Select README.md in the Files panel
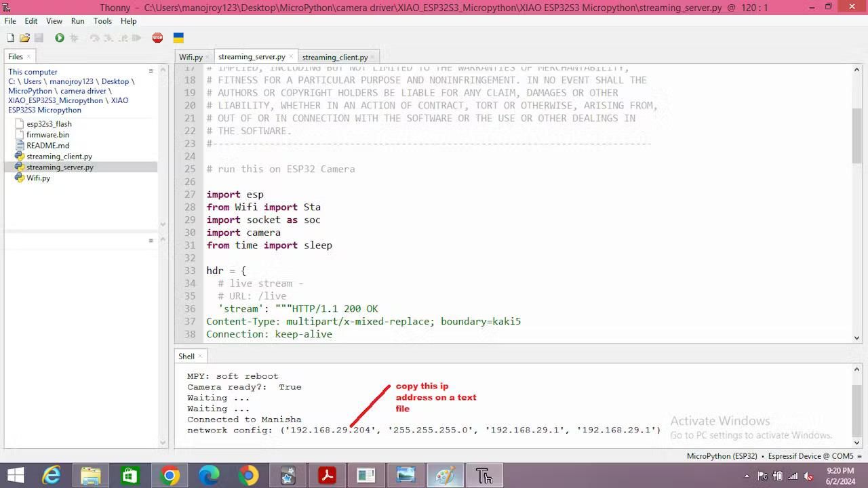The width and height of the screenshot is (868, 488). 47,145
